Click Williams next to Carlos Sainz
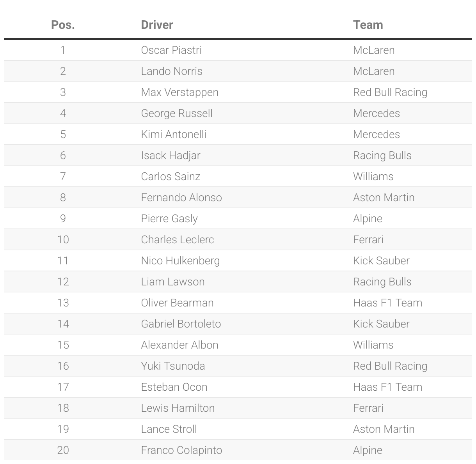 coord(373,177)
